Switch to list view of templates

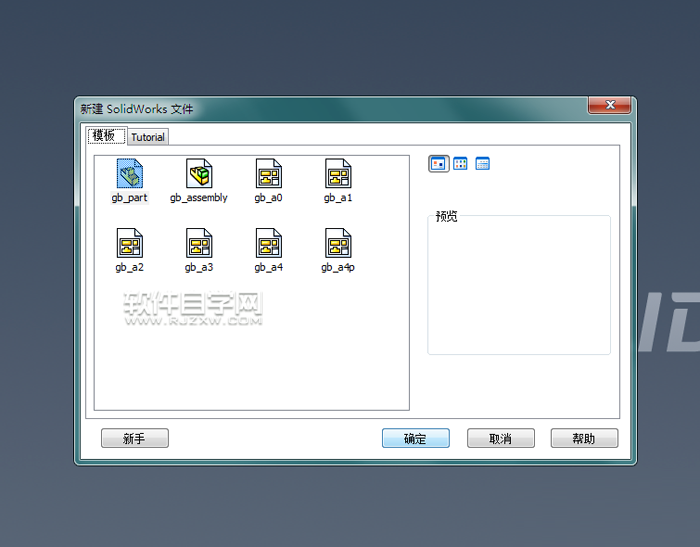(x=460, y=164)
